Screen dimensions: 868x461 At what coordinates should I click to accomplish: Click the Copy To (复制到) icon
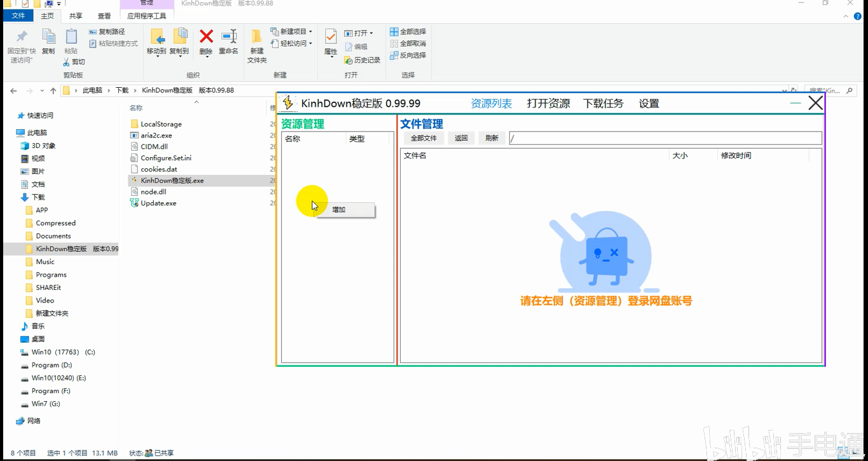click(x=180, y=36)
